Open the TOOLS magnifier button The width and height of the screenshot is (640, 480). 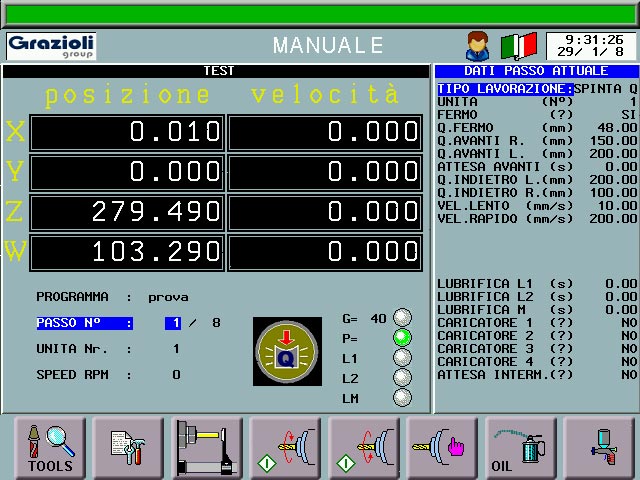click(x=50, y=447)
